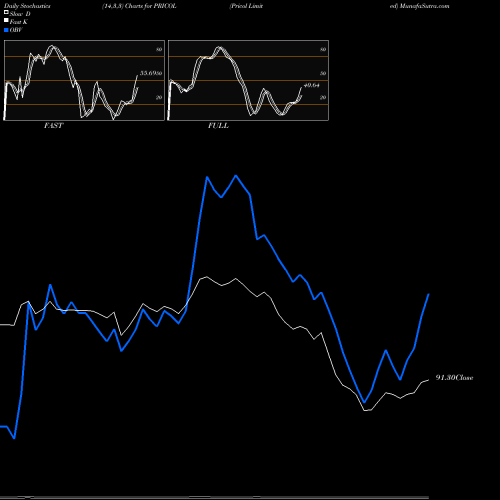
Task: Click the Slow D legend swatch
Action: coord(6,13)
